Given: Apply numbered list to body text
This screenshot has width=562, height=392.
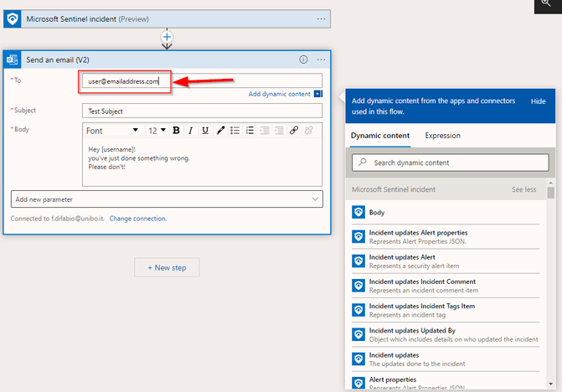Looking at the screenshot, I should pos(250,131).
